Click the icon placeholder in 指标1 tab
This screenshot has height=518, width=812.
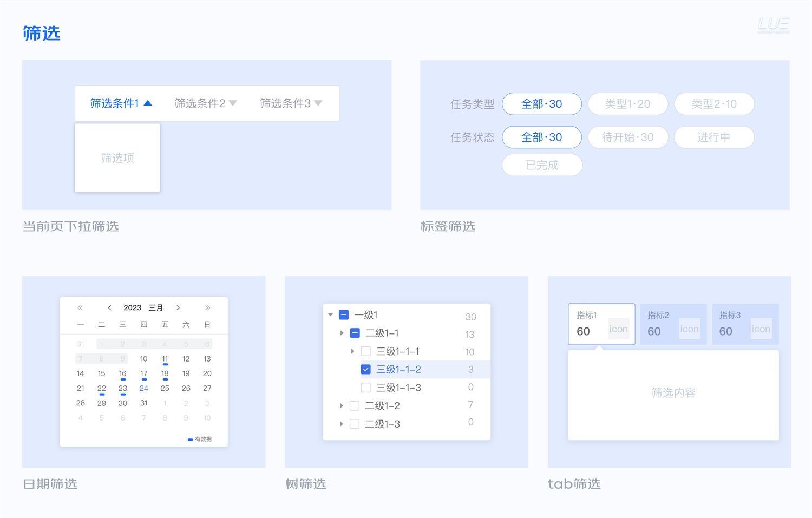point(619,329)
